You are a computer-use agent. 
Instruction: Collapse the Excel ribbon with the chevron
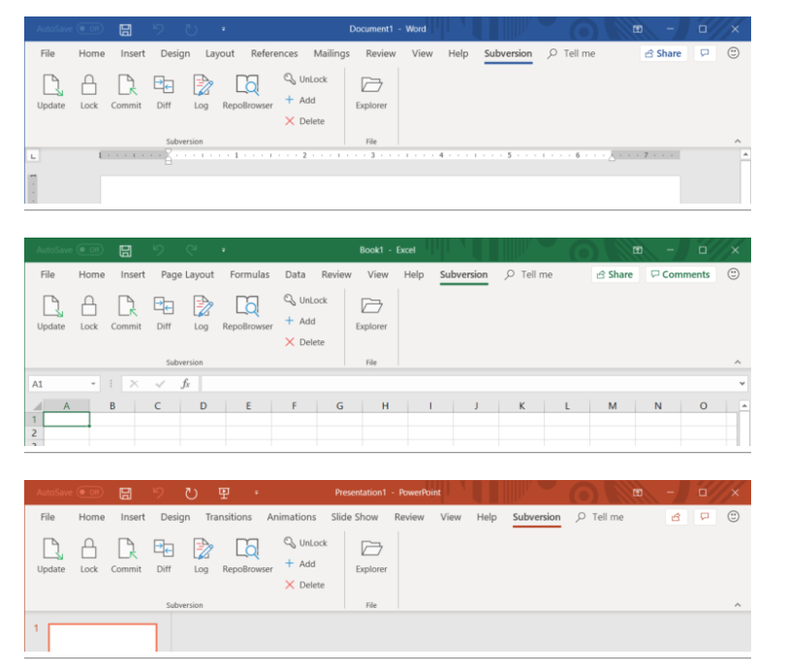click(738, 362)
